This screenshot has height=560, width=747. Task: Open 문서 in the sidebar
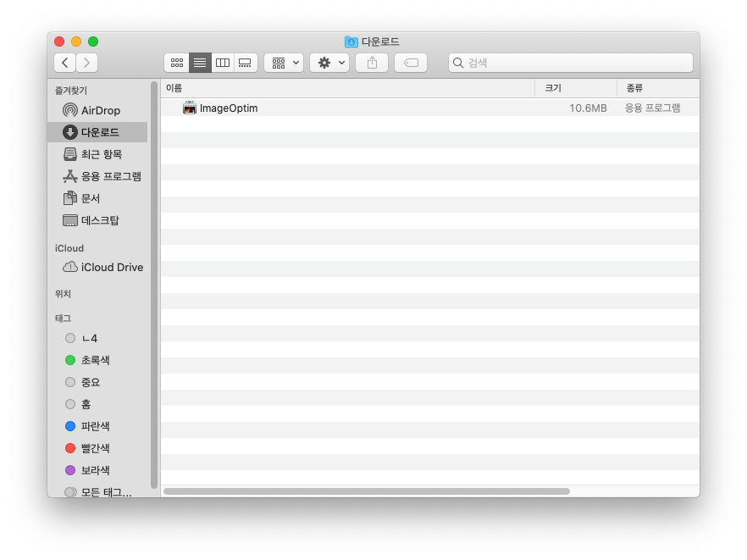tap(97, 198)
